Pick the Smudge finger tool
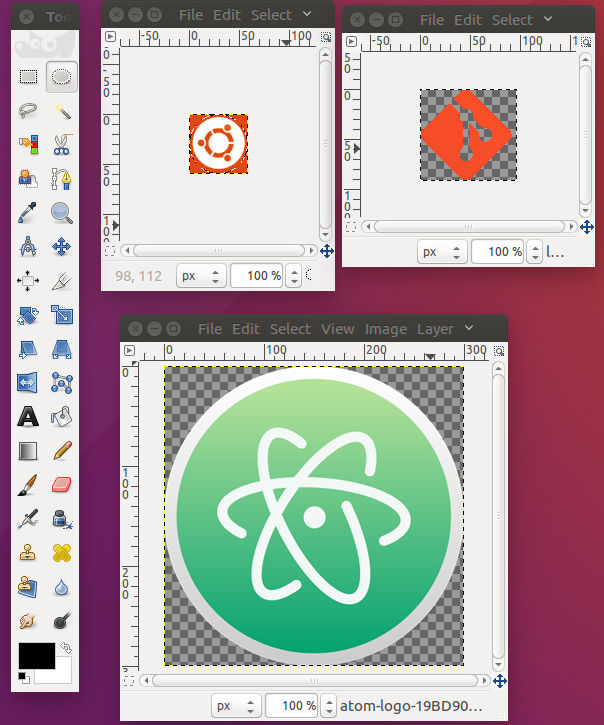 [28, 621]
